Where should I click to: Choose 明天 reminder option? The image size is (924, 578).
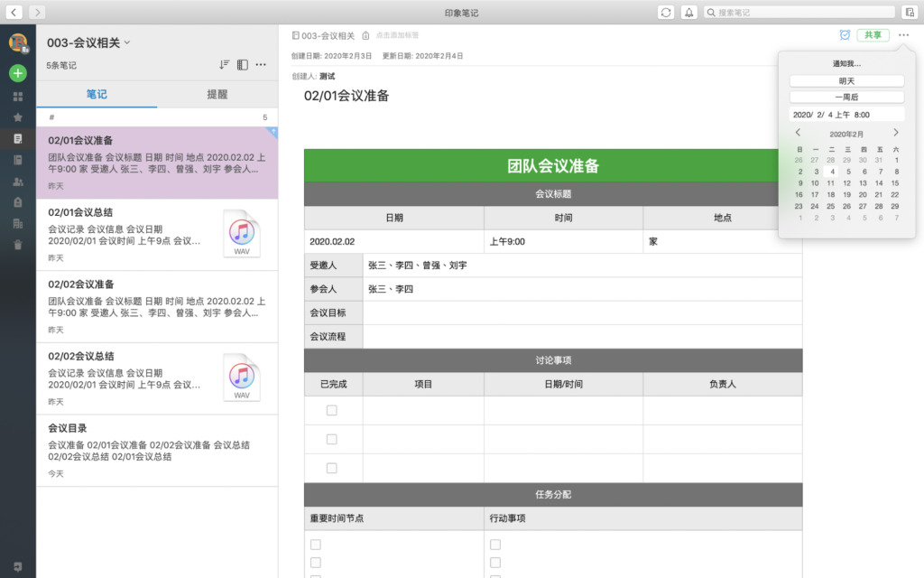[846, 80]
